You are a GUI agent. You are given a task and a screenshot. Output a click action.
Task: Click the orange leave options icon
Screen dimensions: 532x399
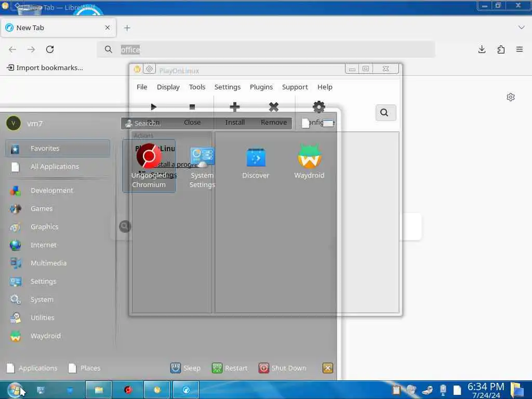pos(328,368)
